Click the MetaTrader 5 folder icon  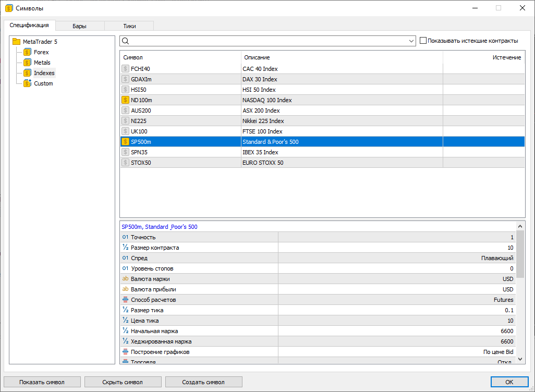(x=16, y=42)
